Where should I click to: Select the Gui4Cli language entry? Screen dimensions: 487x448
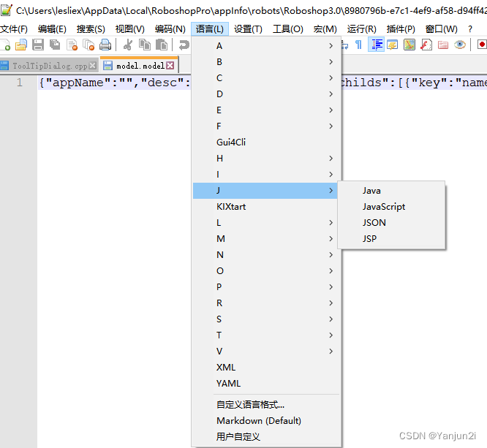266,143
